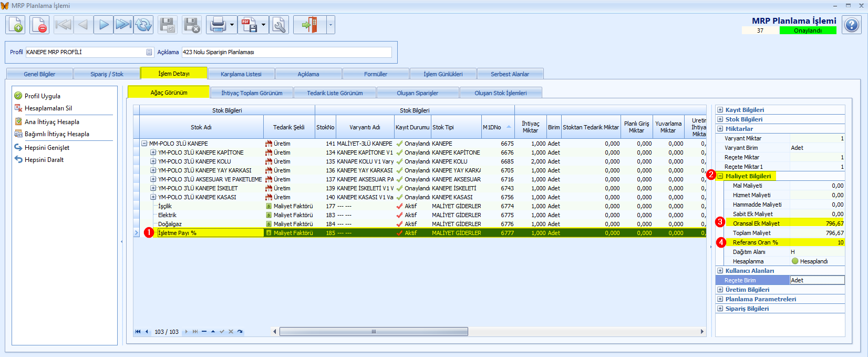Expand the Planlama Parametreleri section
868x357 pixels.
click(720, 299)
